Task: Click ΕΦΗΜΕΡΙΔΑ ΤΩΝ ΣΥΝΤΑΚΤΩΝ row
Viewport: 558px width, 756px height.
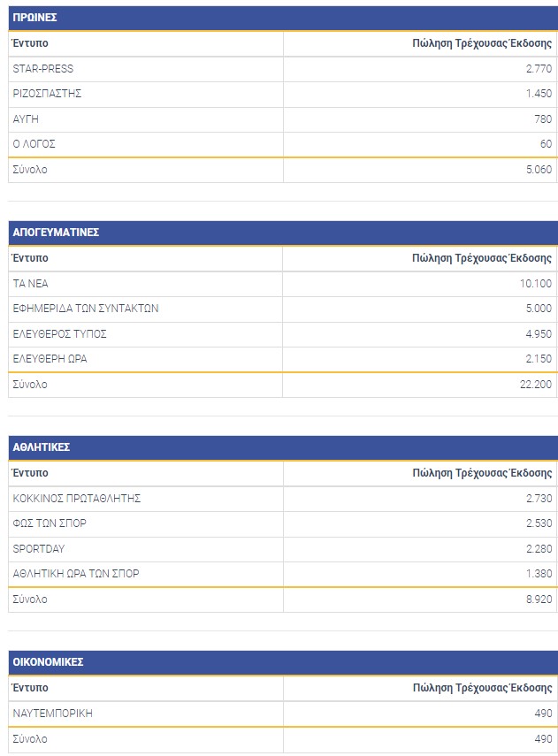Action: click(x=86, y=309)
